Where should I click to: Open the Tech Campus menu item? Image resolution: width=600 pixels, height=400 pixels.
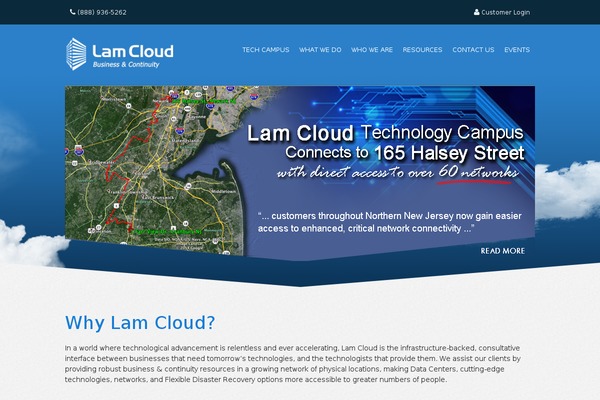point(266,50)
